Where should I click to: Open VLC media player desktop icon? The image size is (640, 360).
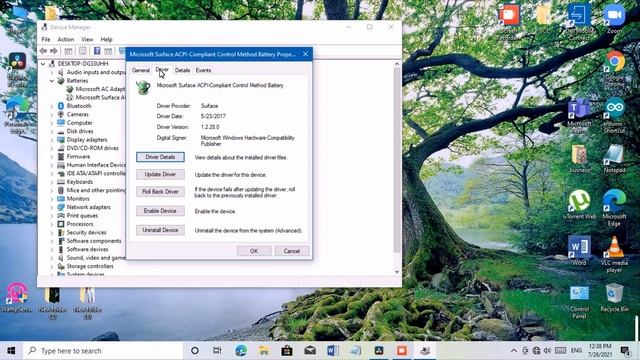[x=614, y=247]
